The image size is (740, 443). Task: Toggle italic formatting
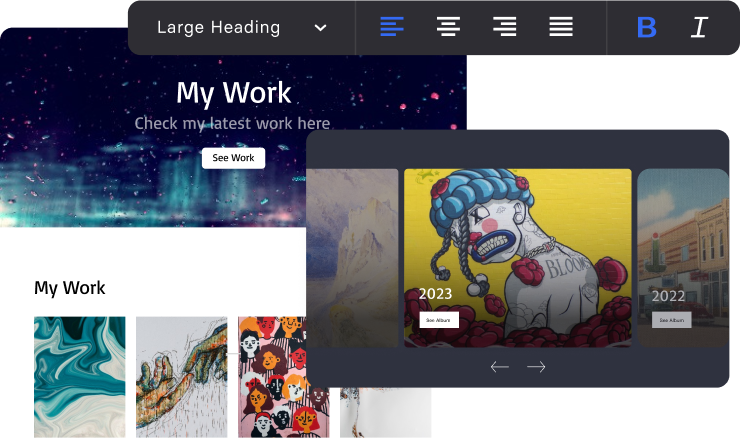[699, 27]
